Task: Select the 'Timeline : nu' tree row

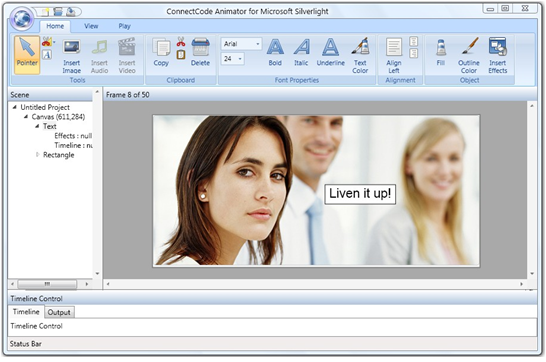Action: pyautogui.click(x=73, y=145)
